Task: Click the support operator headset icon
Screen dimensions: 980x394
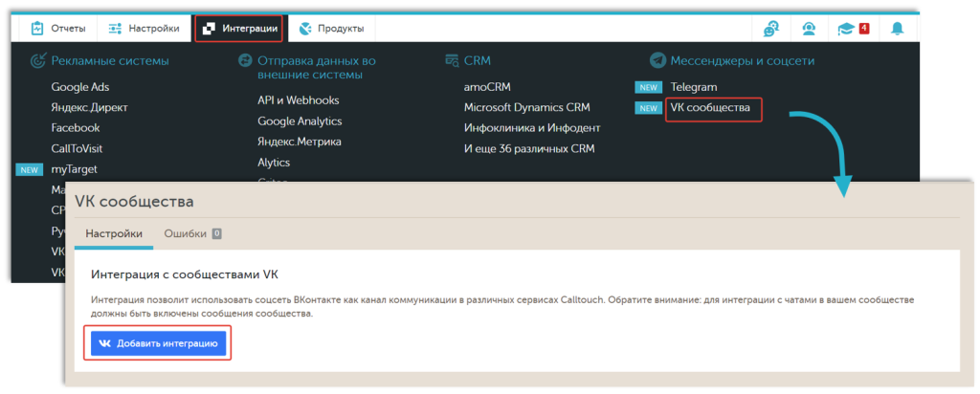Action: pyautogui.click(x=809, y=29)
